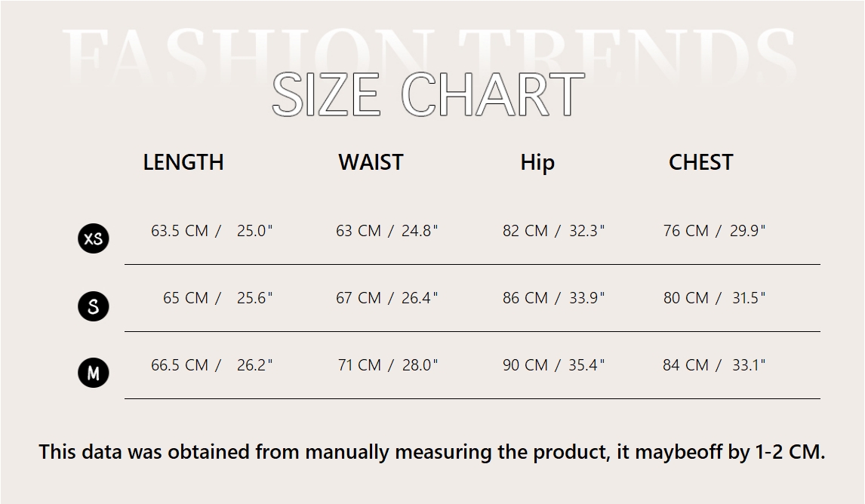Select the LENGTH column header
Screen dimensions: 865x504
click(x=183, y=162)
